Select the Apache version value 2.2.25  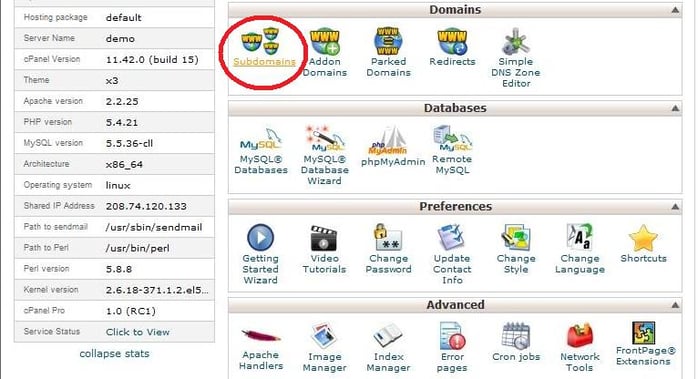(122, 102)
